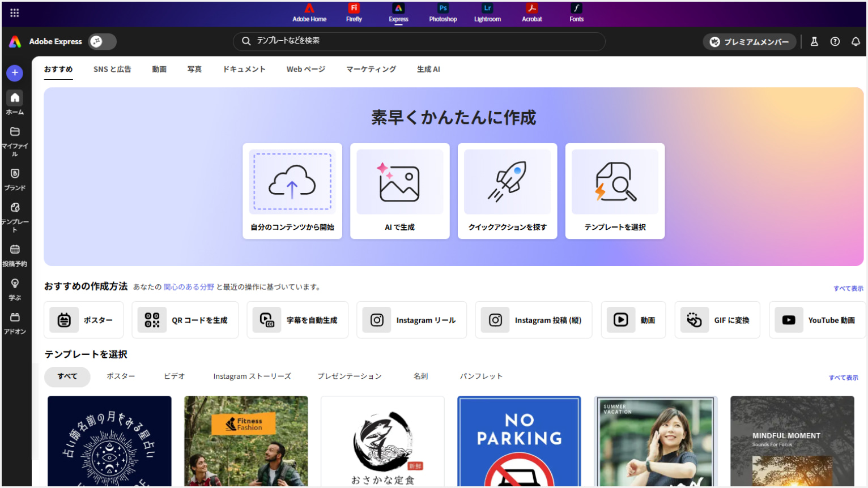Open the app grid icon top-left
The height and width of the screenshot is (488, 868).
click(x=14, y=12)
